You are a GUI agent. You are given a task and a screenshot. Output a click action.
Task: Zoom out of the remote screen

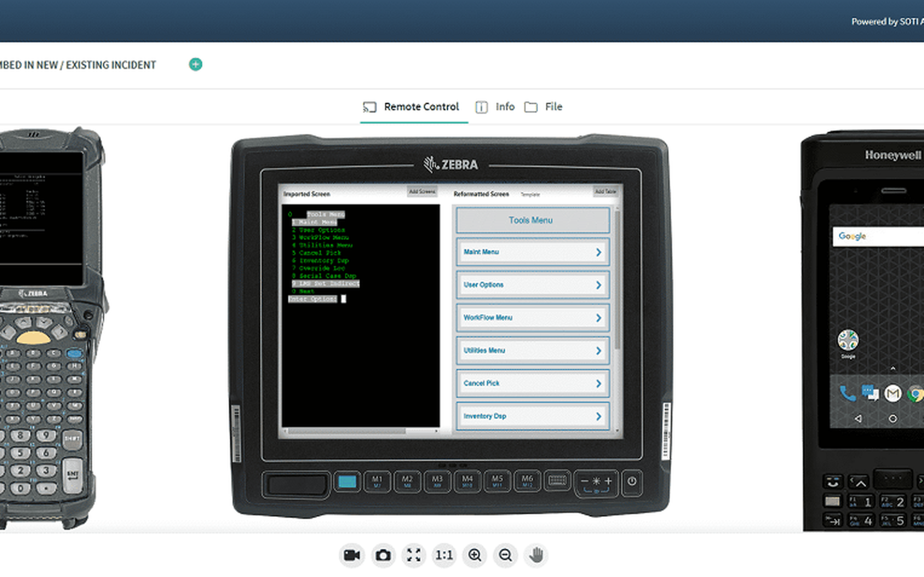click(x=505, y=555)
